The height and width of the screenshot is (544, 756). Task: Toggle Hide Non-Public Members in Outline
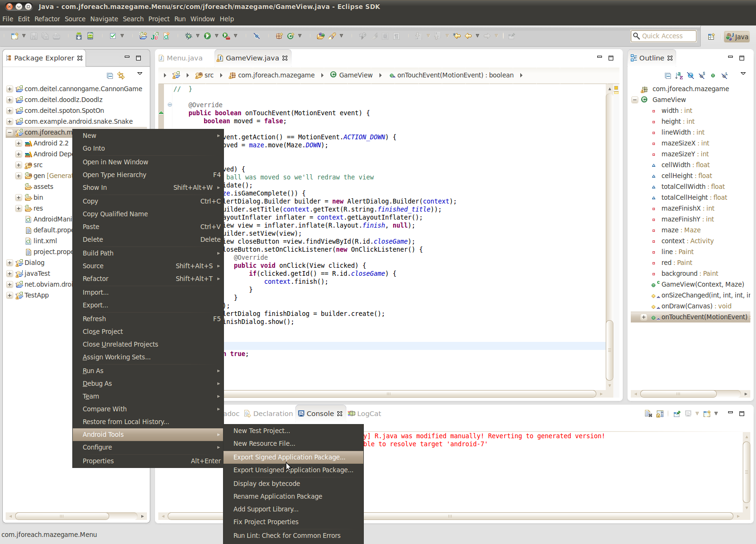[x=713, y=76]
